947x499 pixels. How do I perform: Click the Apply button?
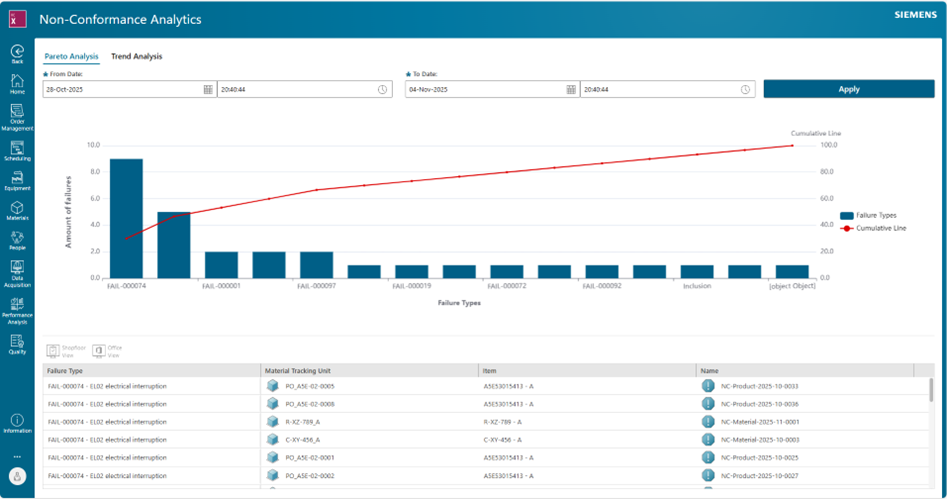849,89
